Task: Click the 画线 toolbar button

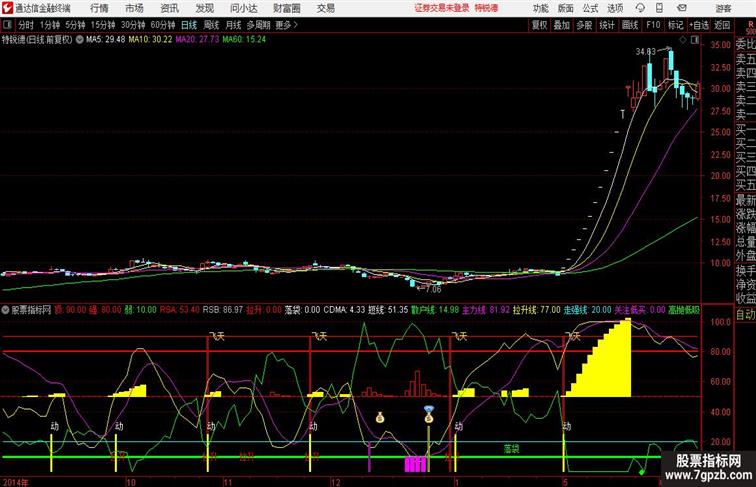Action: tap(630, 25)
